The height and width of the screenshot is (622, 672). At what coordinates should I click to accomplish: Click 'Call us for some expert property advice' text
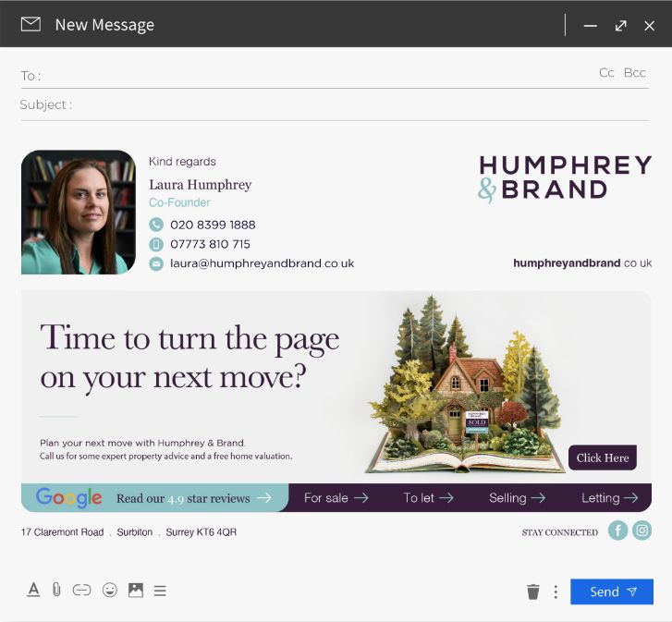165,457
